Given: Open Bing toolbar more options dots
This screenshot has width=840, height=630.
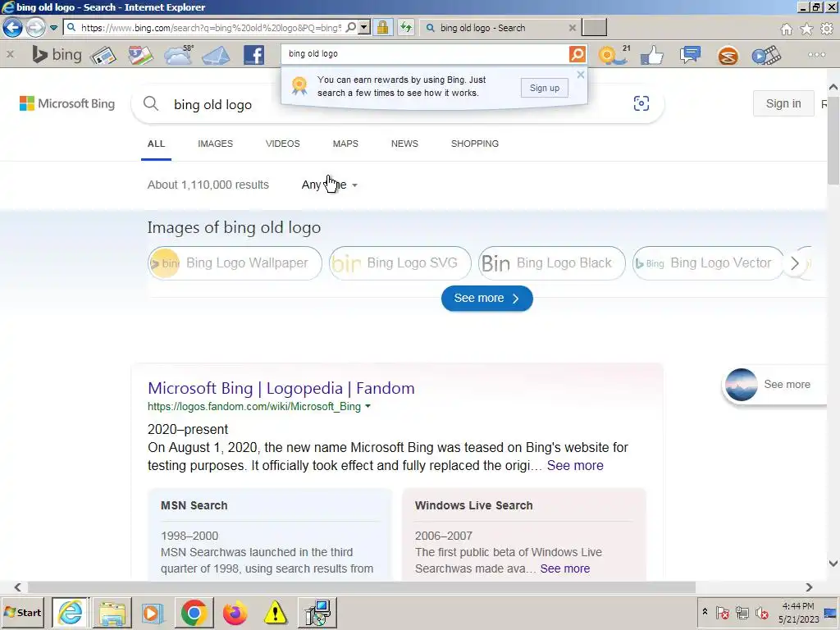Looking at the screenshot, I should click(816, 55).
